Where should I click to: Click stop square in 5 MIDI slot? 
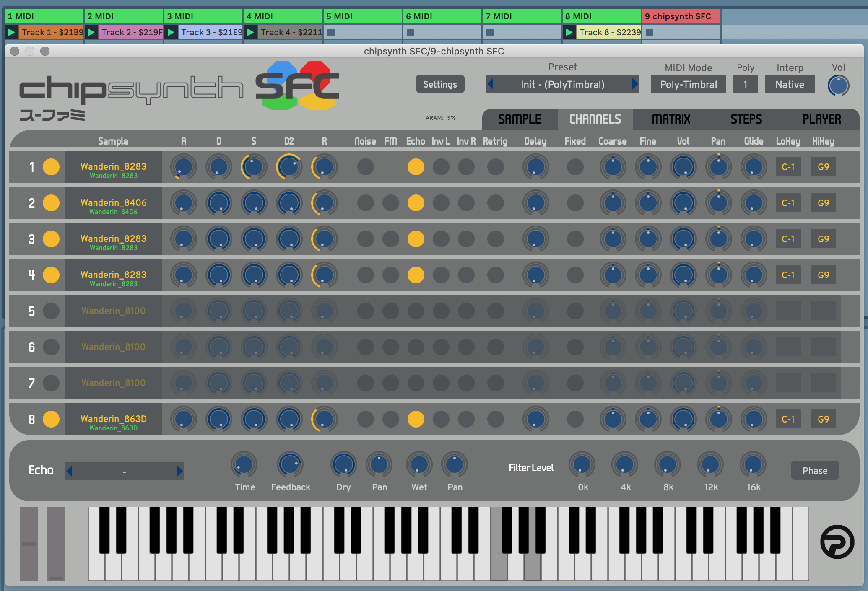[331, 32]
